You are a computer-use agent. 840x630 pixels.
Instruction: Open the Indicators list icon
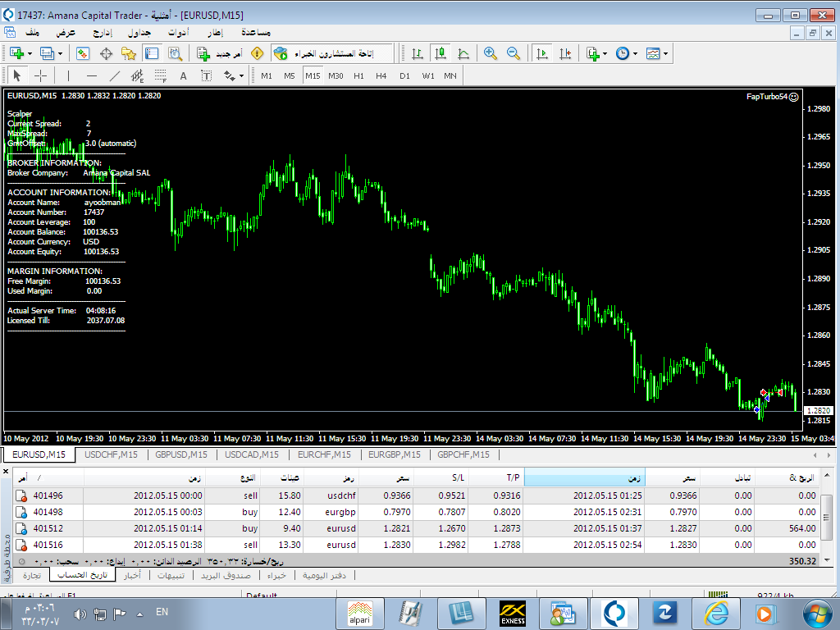click(x=592, y=53)
